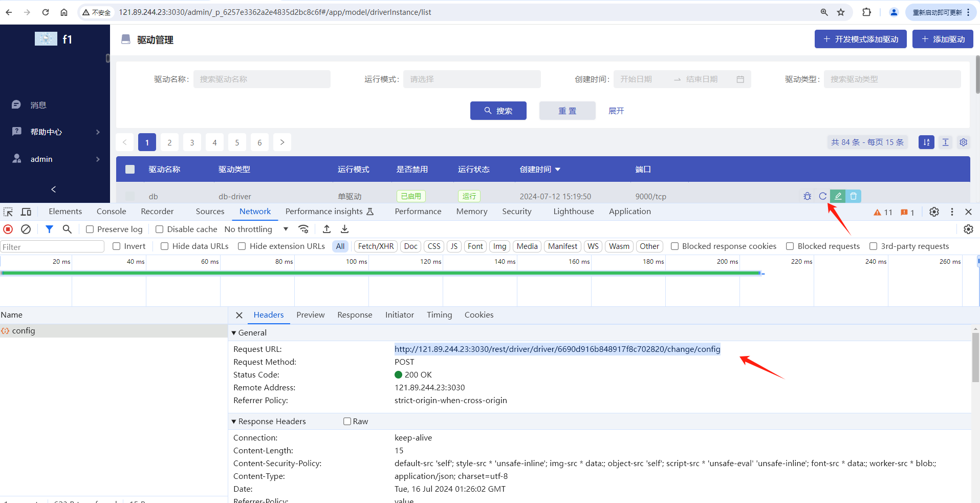Open DevTools more options kebab menu

pyautogui.click(x=952, y=212)
